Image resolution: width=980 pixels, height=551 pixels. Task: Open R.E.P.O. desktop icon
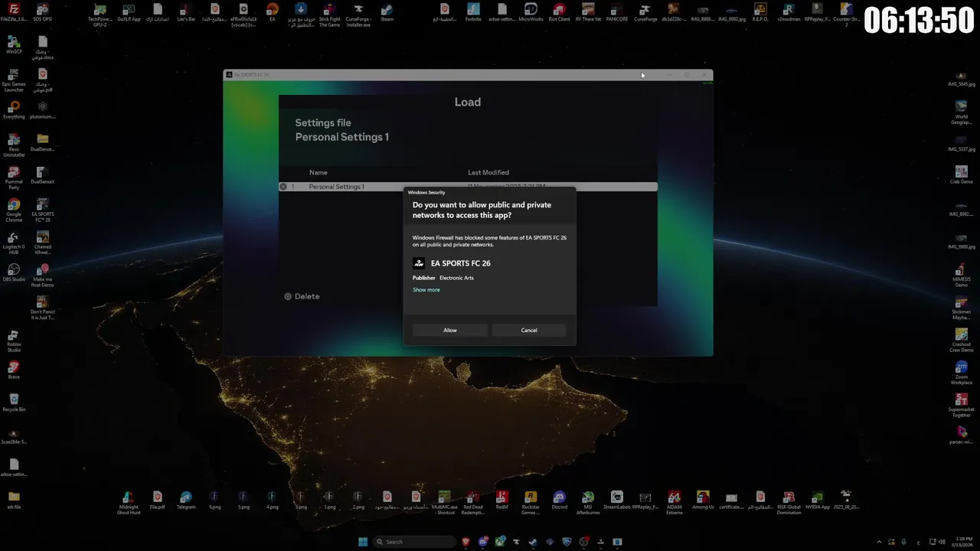pyautogui.click(x=760, y=12)
